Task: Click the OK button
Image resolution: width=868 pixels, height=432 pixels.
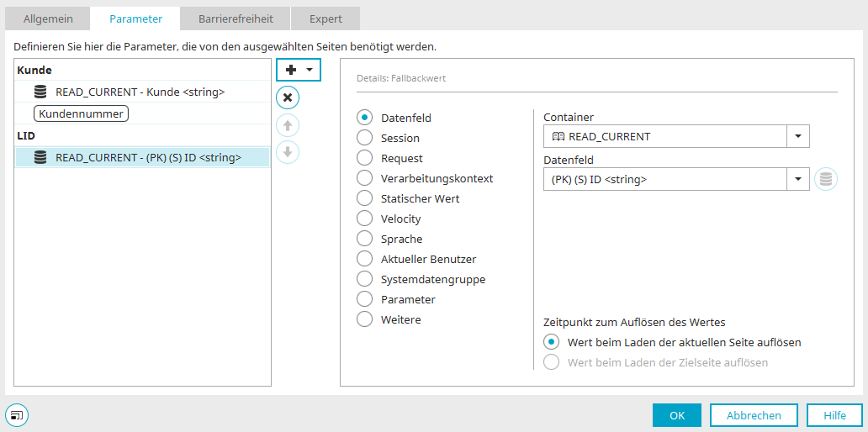Action: click(677, 415)
